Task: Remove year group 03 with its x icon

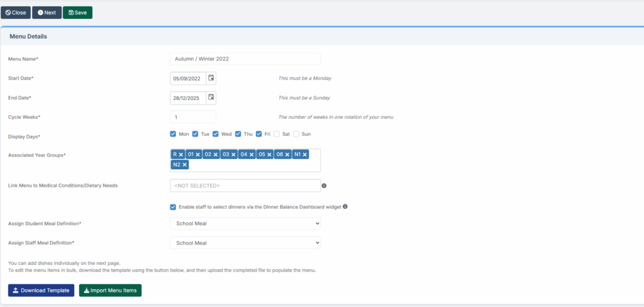Action: click(233, 155)
